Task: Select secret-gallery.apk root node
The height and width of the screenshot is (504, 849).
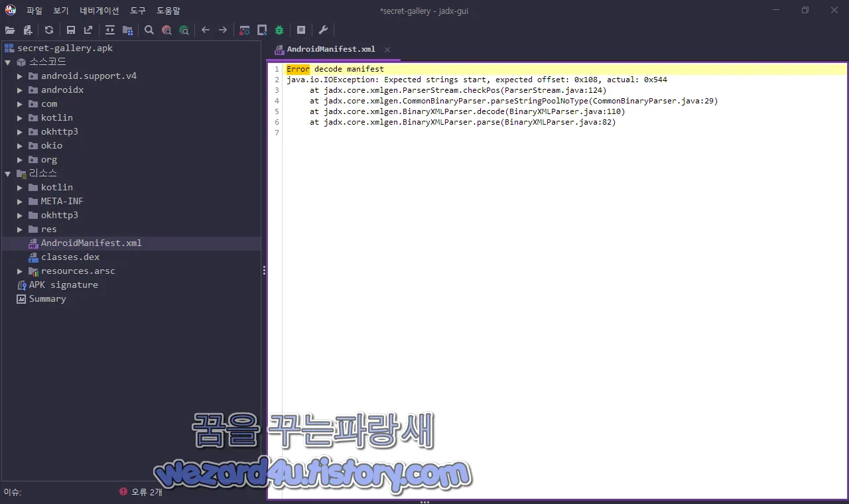Action: tap(65, 48)
